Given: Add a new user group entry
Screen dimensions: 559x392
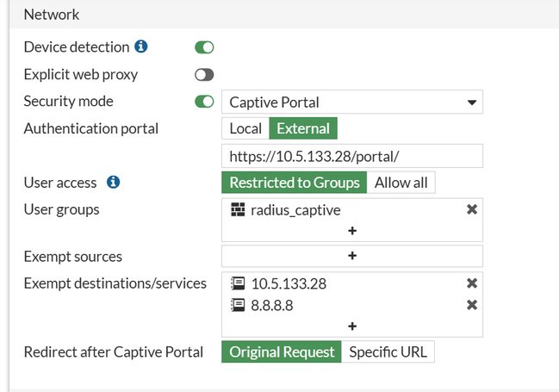Looking at the screenshot, I should (x=352, y=231).
